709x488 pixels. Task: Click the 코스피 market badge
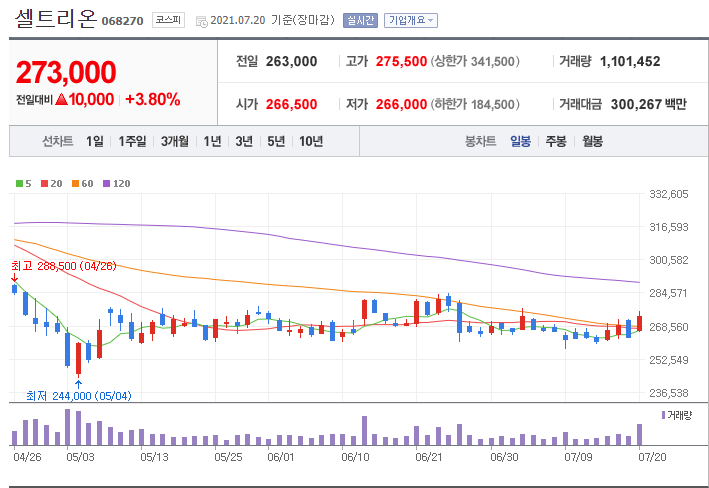168,20
